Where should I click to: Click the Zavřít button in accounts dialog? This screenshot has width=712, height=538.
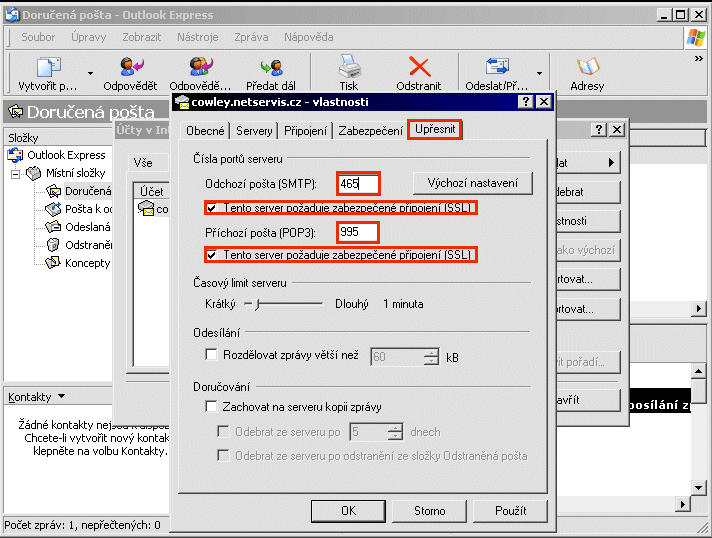(x=588, y=400)
